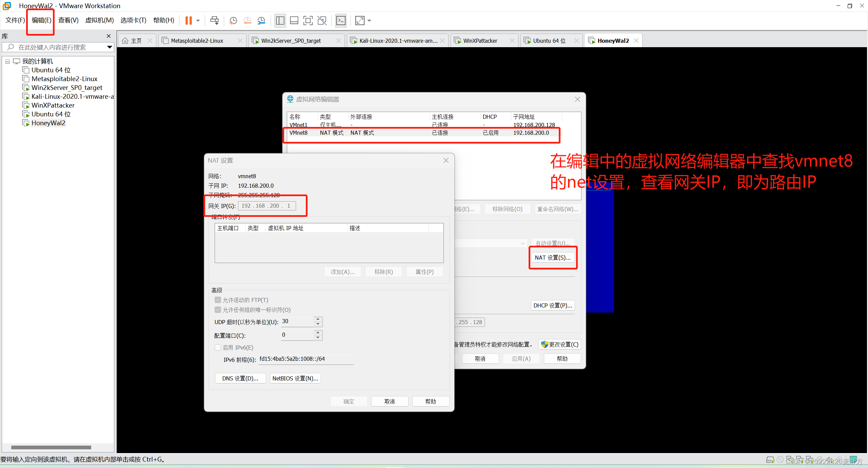Open the Edit (编辑) menu

(x=41, y=20)
